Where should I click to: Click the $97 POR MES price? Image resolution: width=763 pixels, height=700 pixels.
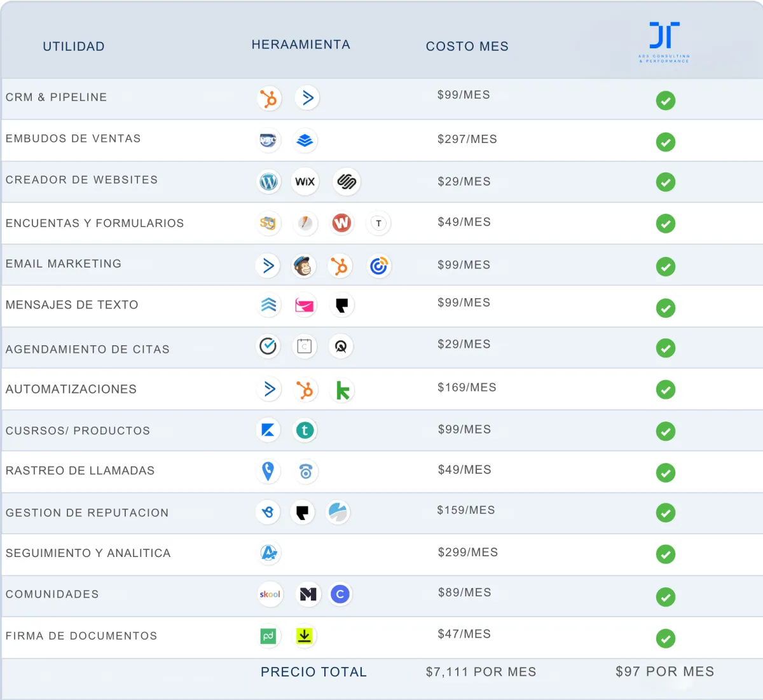point(665,671)
